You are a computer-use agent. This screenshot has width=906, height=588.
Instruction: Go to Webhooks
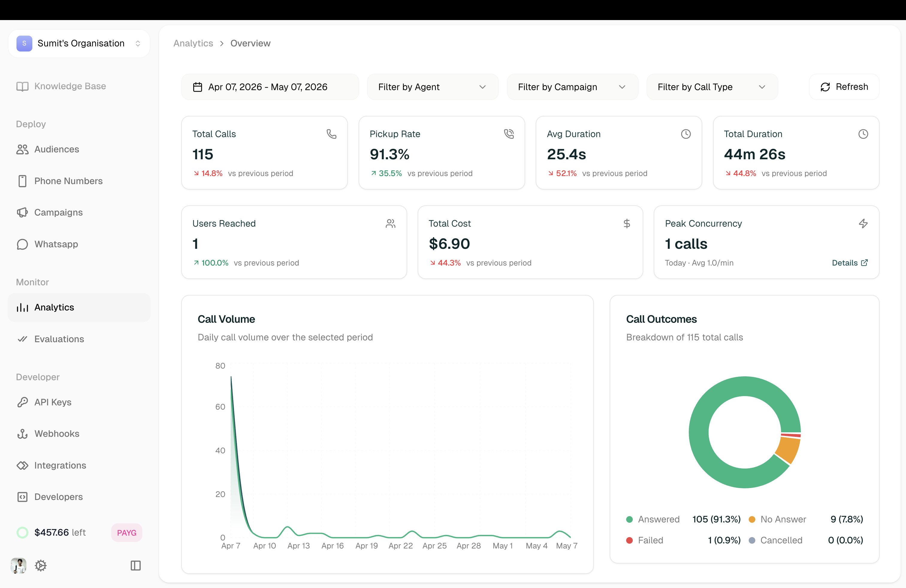tap(79, 434)
